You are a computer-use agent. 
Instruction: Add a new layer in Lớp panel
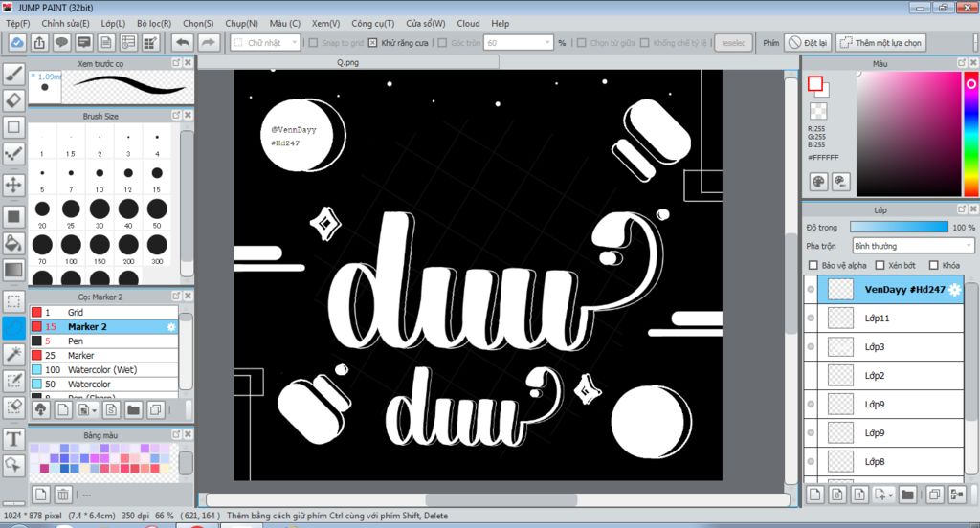(x=815, y=495)
